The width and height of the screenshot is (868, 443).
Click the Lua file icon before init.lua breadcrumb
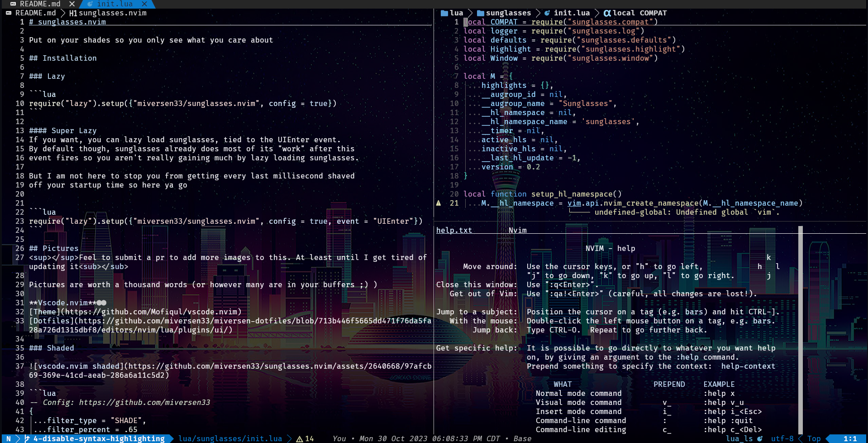click(547, 13)
